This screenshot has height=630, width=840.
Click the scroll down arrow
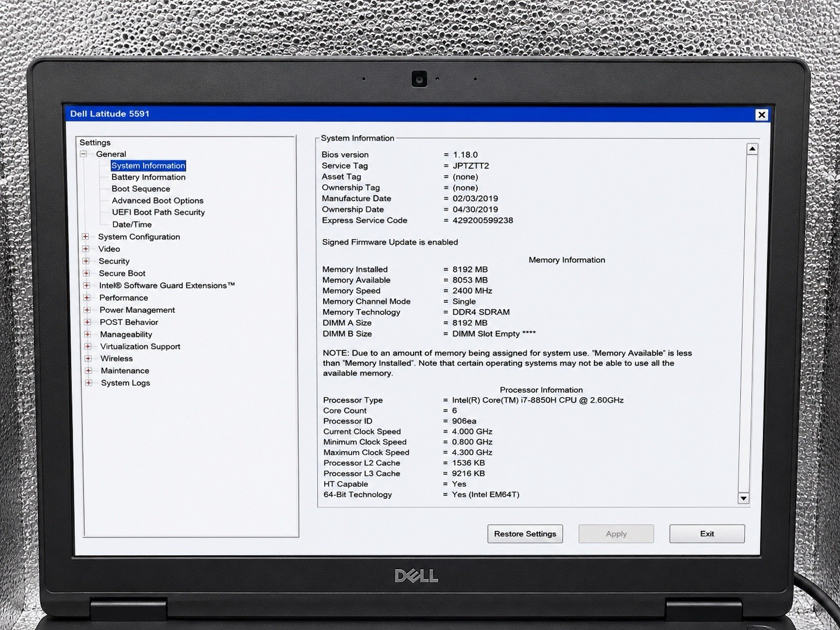tap(744, 498)
